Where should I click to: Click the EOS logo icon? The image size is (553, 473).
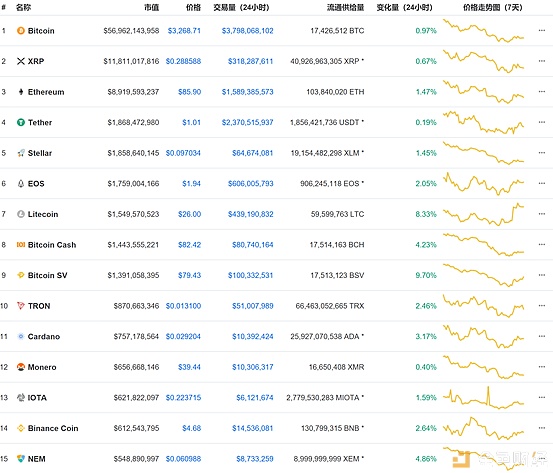21,183
